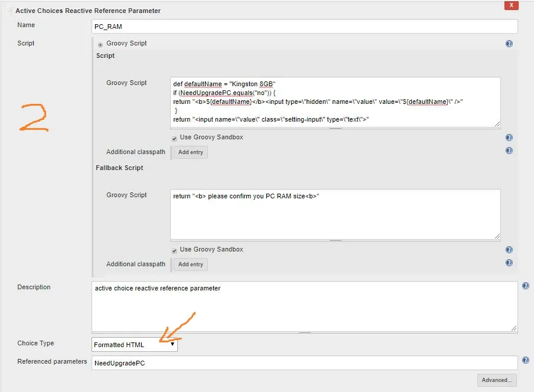
Task: Click the Referenced parameters field with NeedUpgradePC
Action: point(304,363)
